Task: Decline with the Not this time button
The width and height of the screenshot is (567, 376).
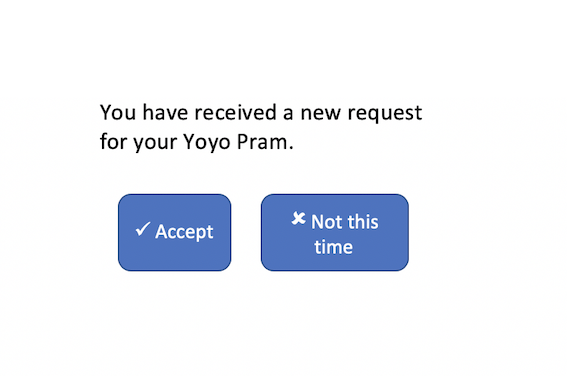Action: [x=335, y=232]
